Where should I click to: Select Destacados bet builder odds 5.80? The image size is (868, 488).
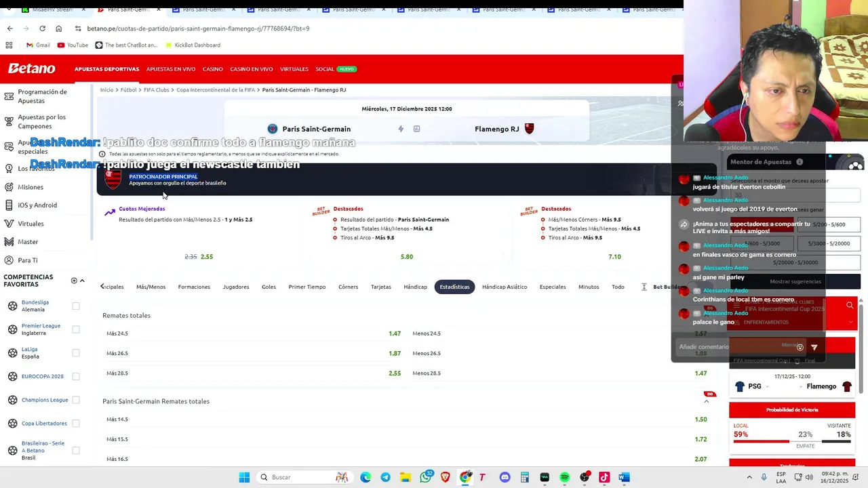407,257
